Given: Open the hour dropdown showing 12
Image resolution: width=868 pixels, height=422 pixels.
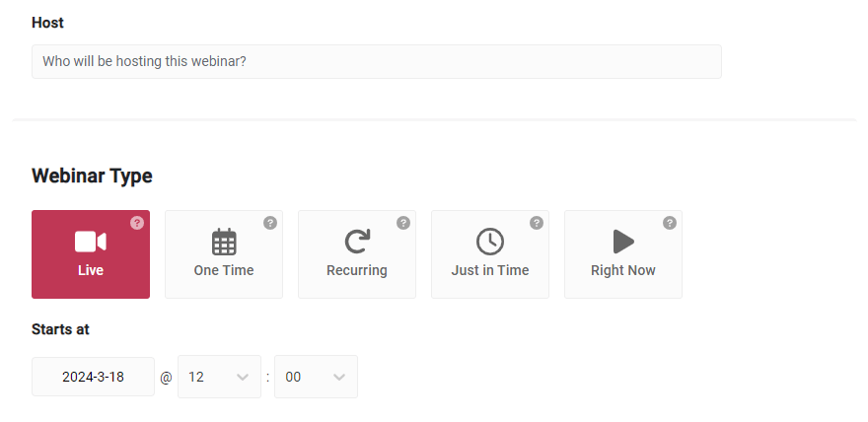Looking at the screenshot, I should pos(219,377).
